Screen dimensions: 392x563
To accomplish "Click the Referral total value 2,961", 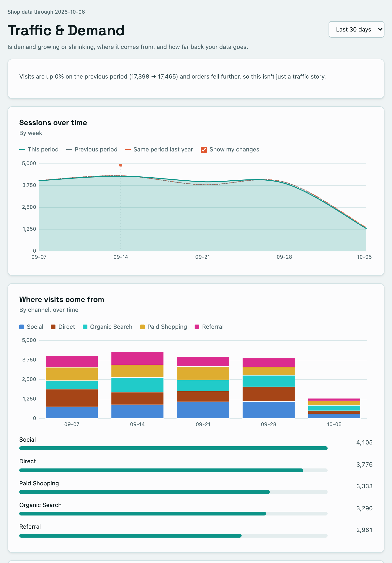I will (x=364, y=530).
